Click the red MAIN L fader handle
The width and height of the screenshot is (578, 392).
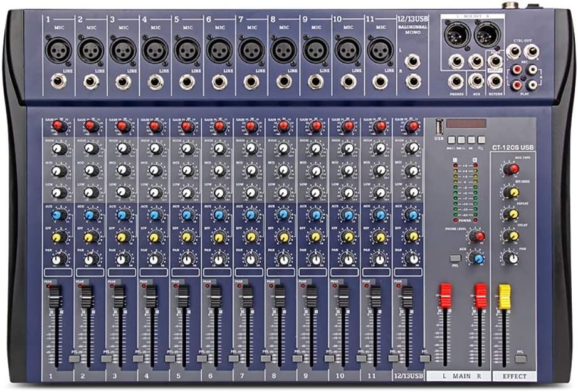point(445,296)
